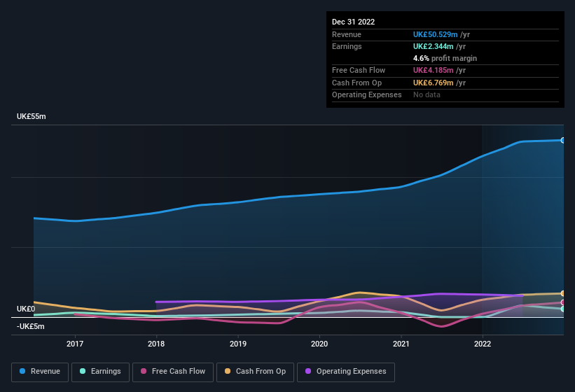Click the 4.6% profit margin text
The width and height of the screenshot is (575, 392).
pos(445,58)
